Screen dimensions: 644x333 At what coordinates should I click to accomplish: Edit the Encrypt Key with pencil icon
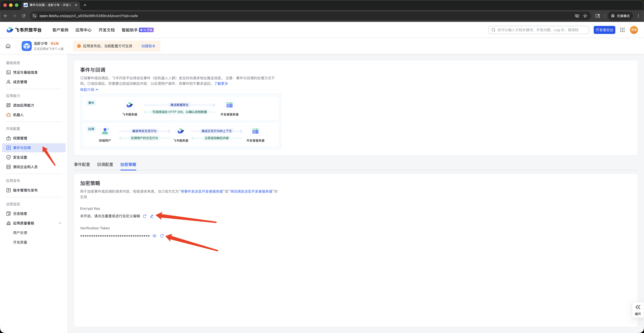point(152,216)
